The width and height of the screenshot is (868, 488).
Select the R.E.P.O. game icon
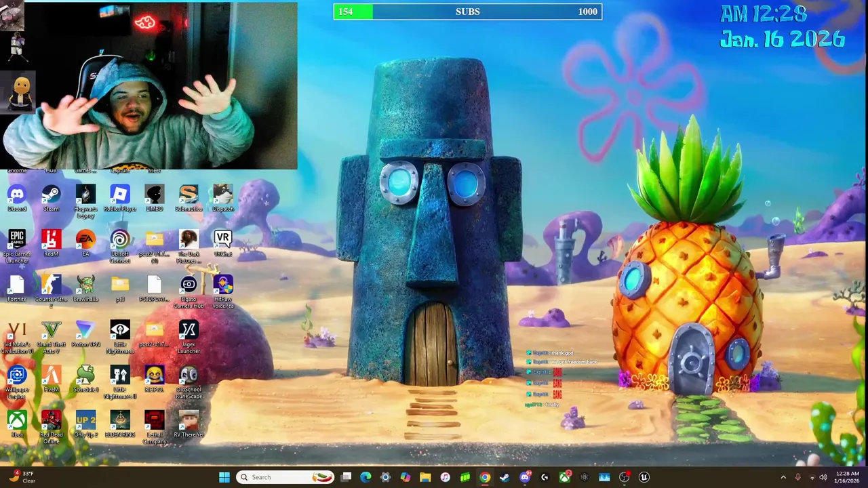click(x=154, y=378)
